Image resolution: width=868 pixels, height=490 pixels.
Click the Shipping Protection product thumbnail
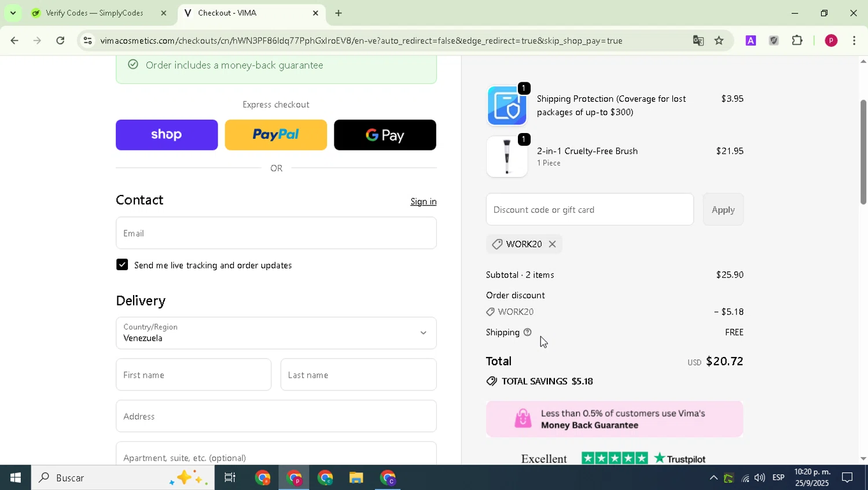tap(507, 106)
